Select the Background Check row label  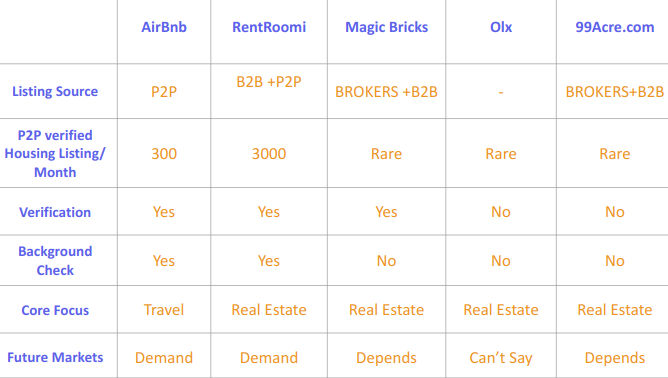(55, 261)
